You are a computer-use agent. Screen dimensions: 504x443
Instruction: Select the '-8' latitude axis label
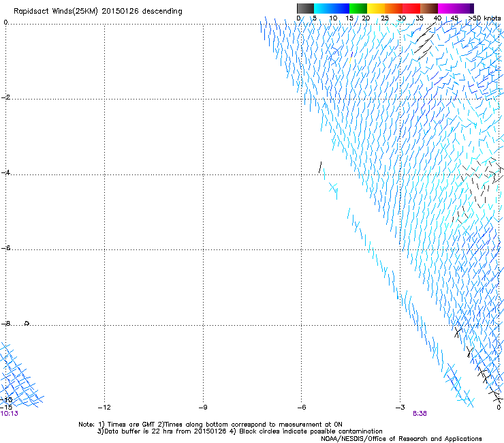tap(5, 323)
